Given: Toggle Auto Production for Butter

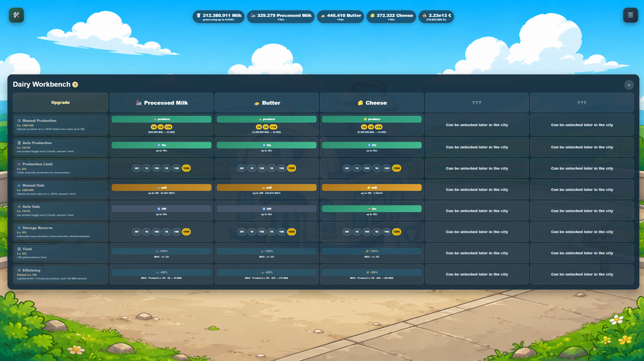Looking at the screenshot, I should pos(266,145).
